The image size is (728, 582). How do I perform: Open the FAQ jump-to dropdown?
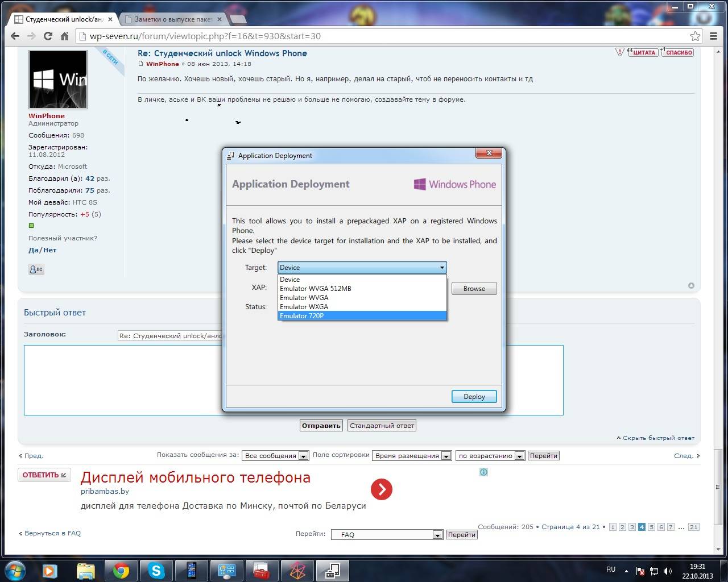point(387,534)
